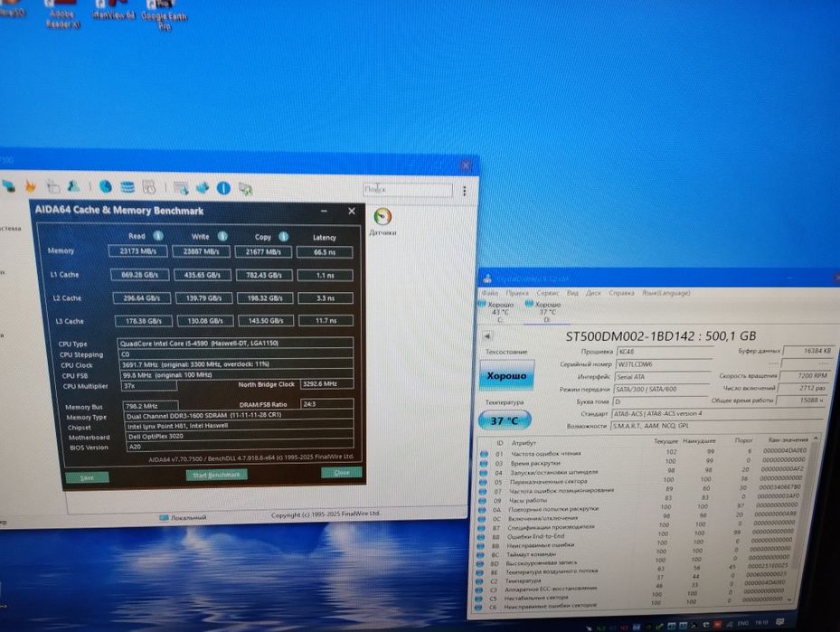Click the CPU Type field Intel Core i5-4590
The width and height of the screenshot is (840, 632).
click(x=235, y=344)
